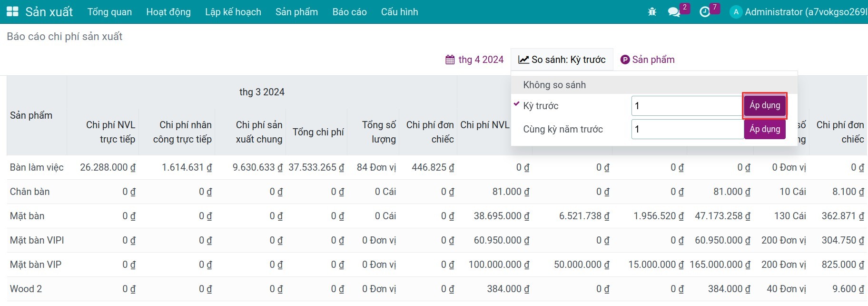Click the Mặt bàn VIPI product row
The width and height of the screenshot is (868, 306).
coord(437,240)
